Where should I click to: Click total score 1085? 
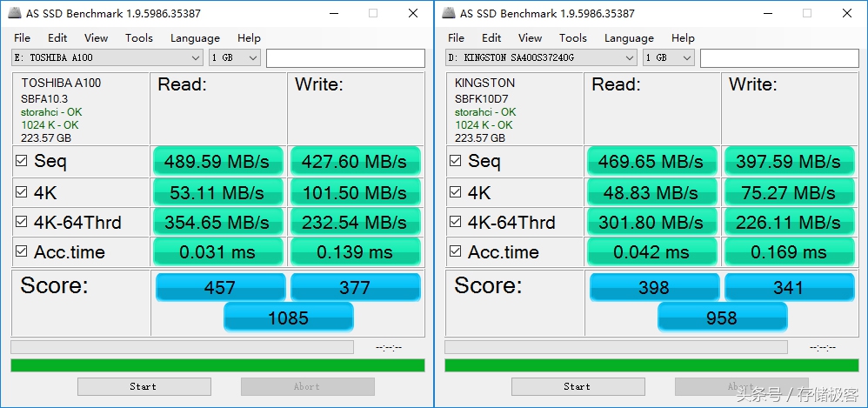pyautogui.click(x=289, y=318)
